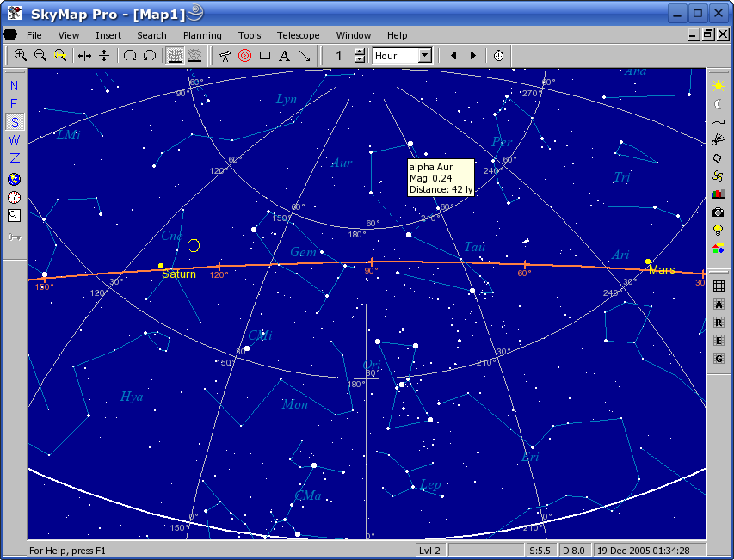Select the telescope tool icon
Screen dimensions: 734x560
pos(225,56)
